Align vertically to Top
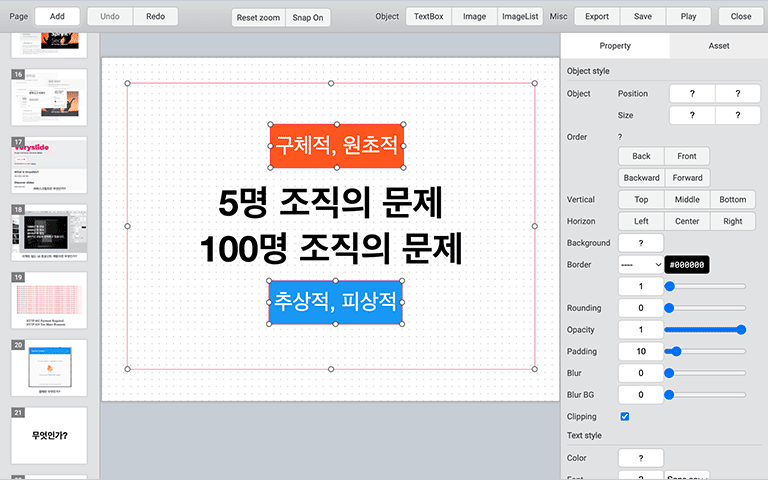768x480 pixels. point(641,199)
